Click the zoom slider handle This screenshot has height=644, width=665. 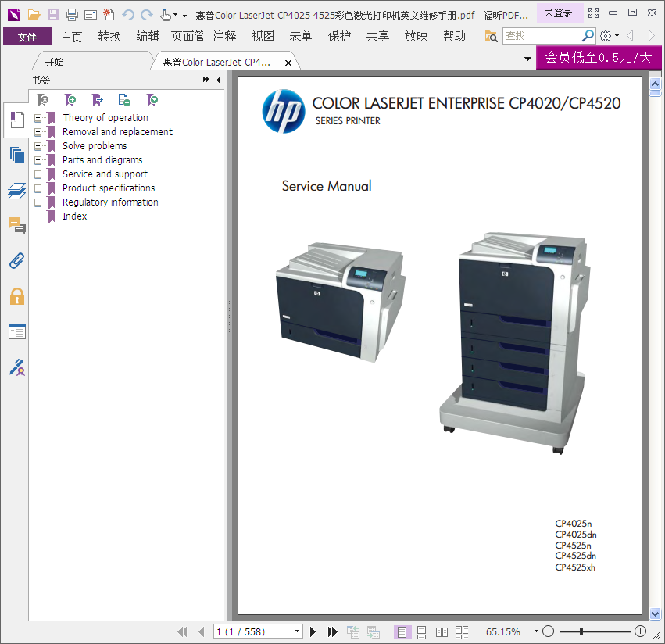(x=581, y=631)
